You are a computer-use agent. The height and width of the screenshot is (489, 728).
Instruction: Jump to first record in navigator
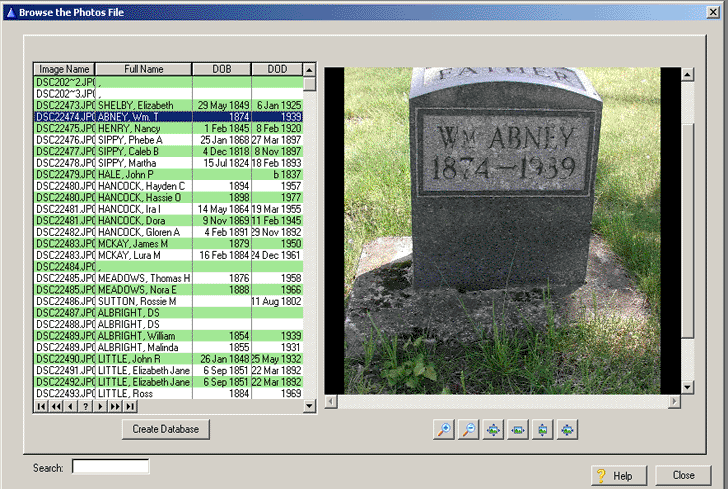click(41, 407)
